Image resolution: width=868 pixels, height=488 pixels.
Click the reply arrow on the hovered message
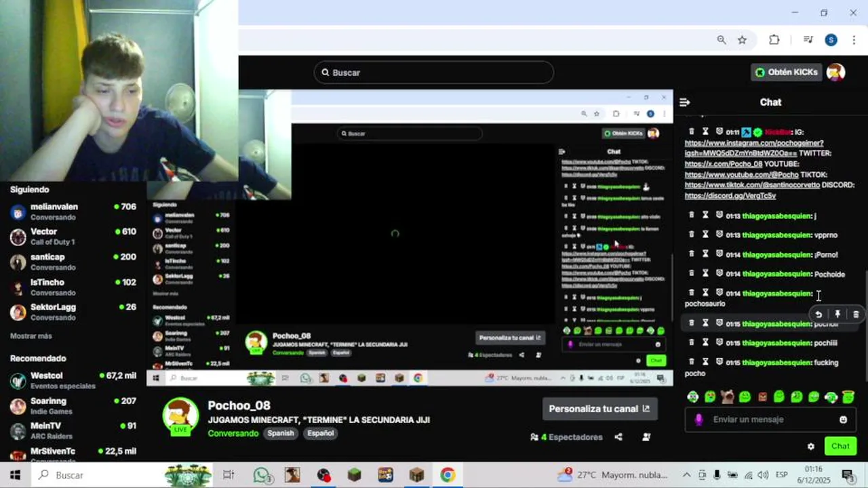818,314
